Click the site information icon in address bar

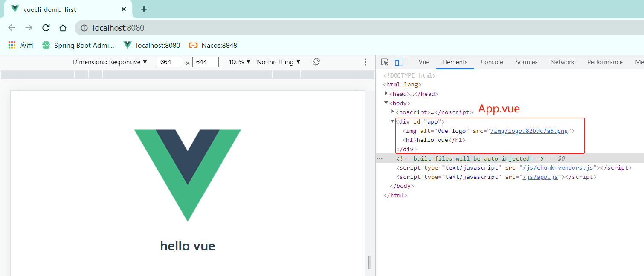(84, 28)
